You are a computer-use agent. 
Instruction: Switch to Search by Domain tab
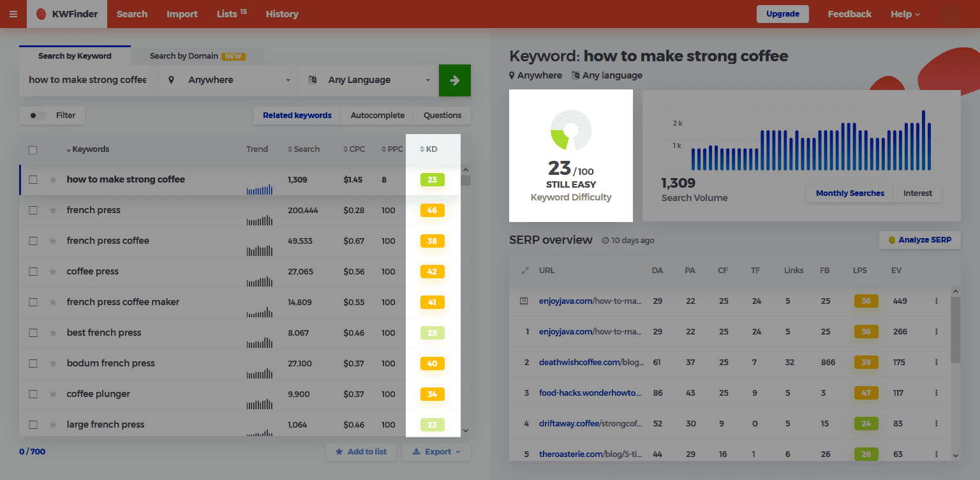coord(198,56)
